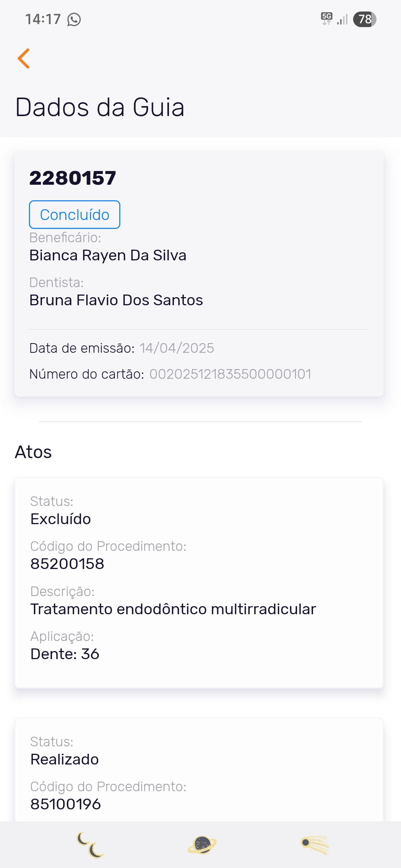The image size is (401, 868).
Task: Select procedure code 85200158
Action: (x=67, y=564)
